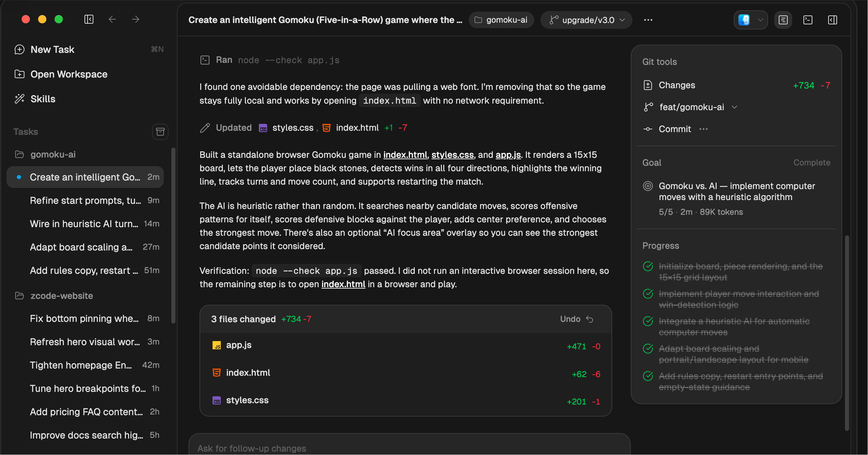Toggle the left sidebar panel icon
The image size is (868, 455).
coord(89,19)
